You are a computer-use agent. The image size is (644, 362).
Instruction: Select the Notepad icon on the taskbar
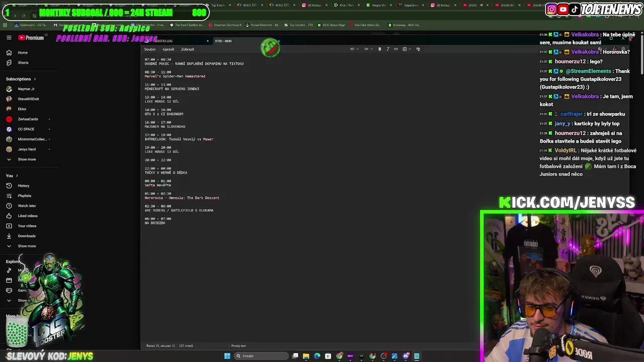tap(417, 356)
